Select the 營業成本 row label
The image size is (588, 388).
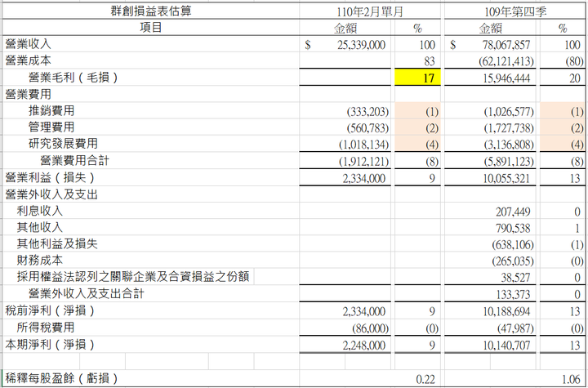click(x=28, y=60)
